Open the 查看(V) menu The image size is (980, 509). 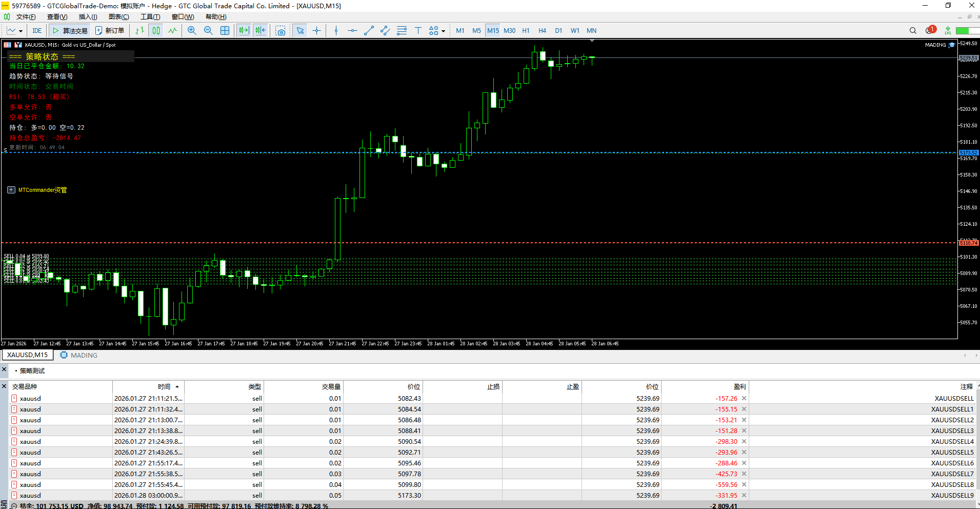pyautogui.click(x=57, y=17)
